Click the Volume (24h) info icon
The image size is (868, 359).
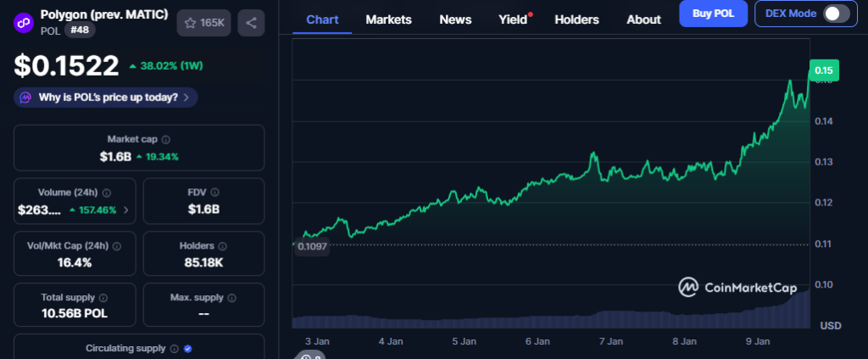[x=107, y=193]
